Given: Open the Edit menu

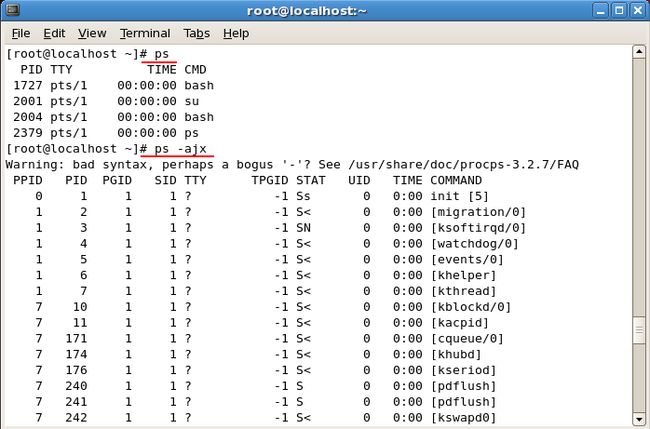Looking at the screenshot, I should (54, 33).
